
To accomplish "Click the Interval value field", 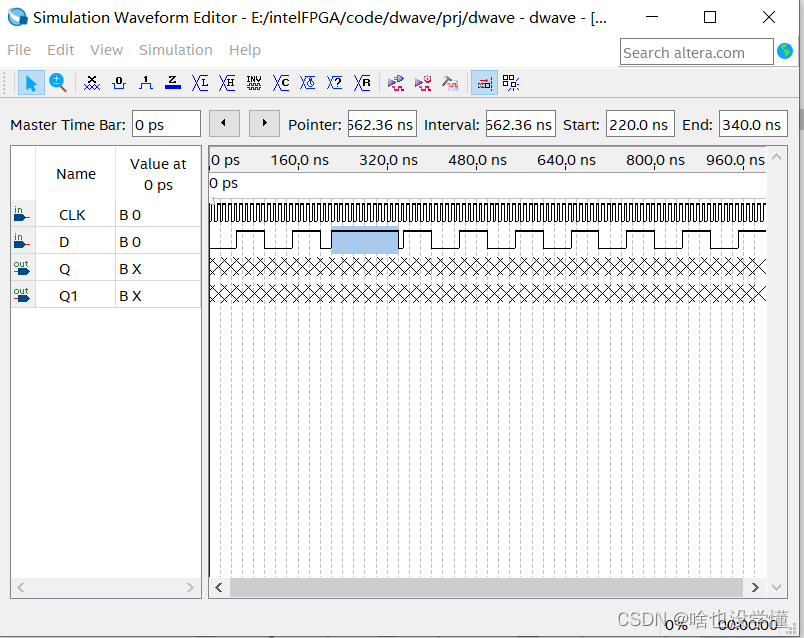I will pyautogui.click(x=520, y=124).
